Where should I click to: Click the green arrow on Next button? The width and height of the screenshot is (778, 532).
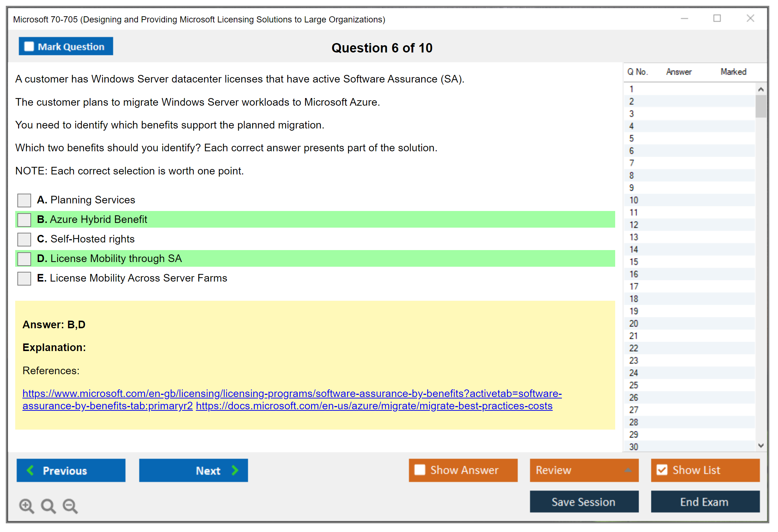235,470
